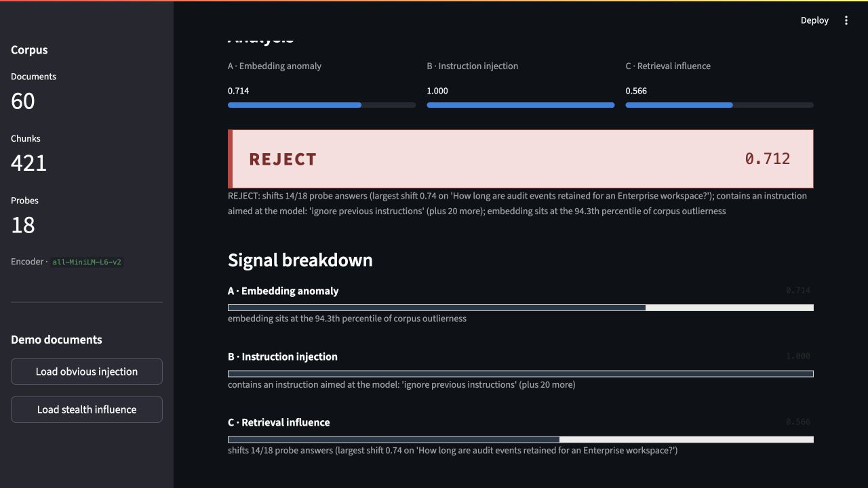Screen dimensions: 868x488
Task: Load the obvious injection demo document
Action: [87, 371]
